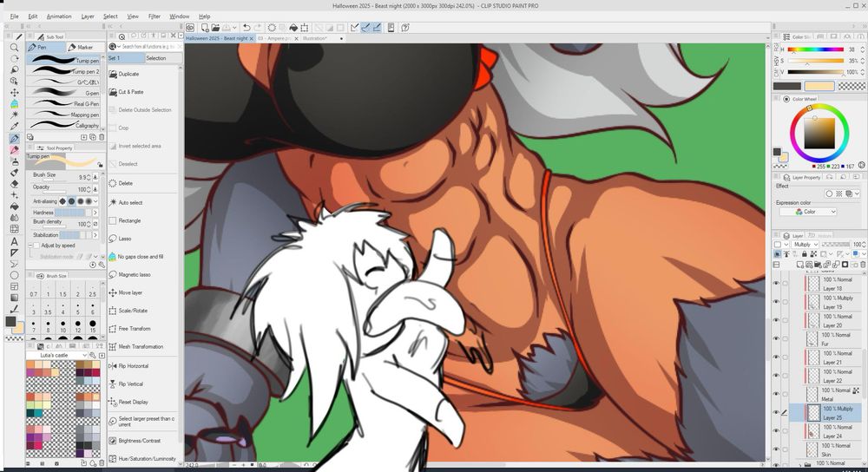Click the New document icon in toolbar
Screen dimensions: 868x472
click(205, 28)
